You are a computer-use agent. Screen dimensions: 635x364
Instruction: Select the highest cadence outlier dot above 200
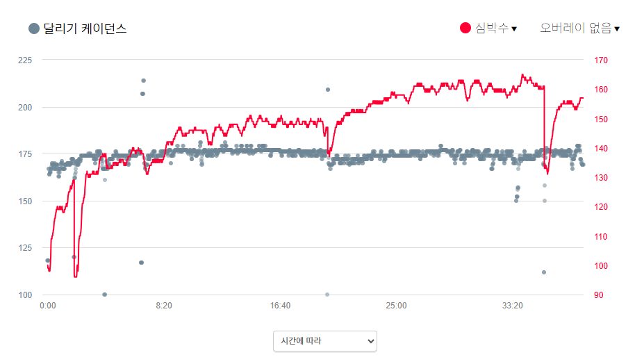(143, 81)
